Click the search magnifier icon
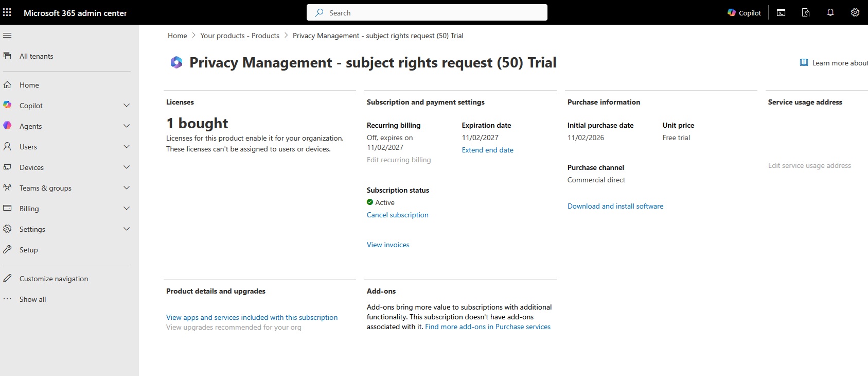The height and width of the screenshot is (376, 868). pyautogui.click(x=320, y=13)
